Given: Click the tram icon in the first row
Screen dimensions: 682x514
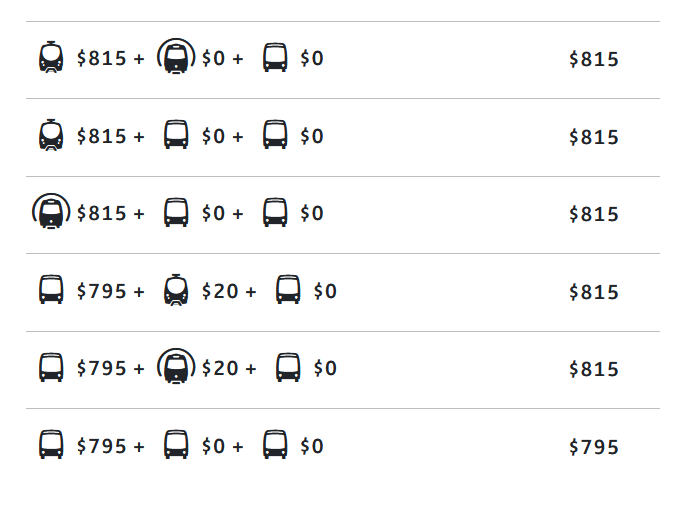Looking at the screenshot, I should (x=51, y=57).
